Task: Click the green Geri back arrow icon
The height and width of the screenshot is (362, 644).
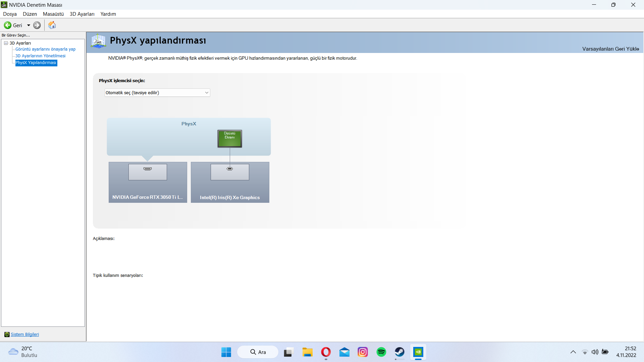Action: point(8,25)
